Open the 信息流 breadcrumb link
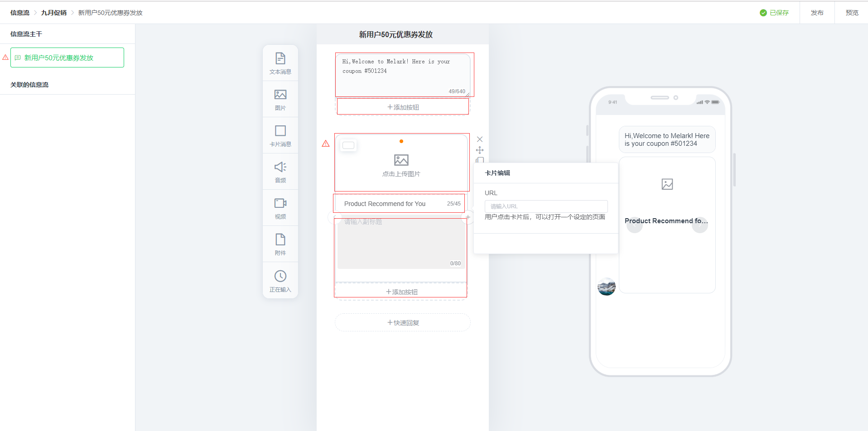This screenshot has height=431, width=868. click(x=20, y=13)
